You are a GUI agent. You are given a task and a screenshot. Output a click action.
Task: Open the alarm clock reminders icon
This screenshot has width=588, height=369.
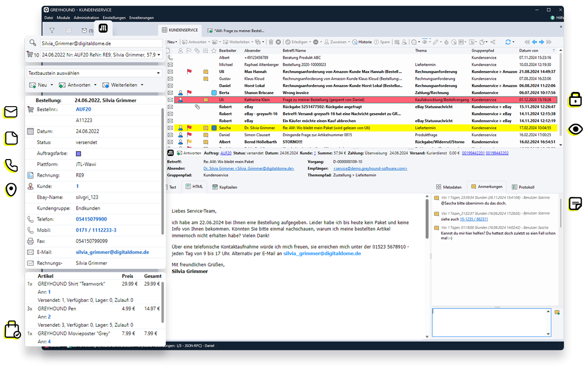click(x=84, y=30)
